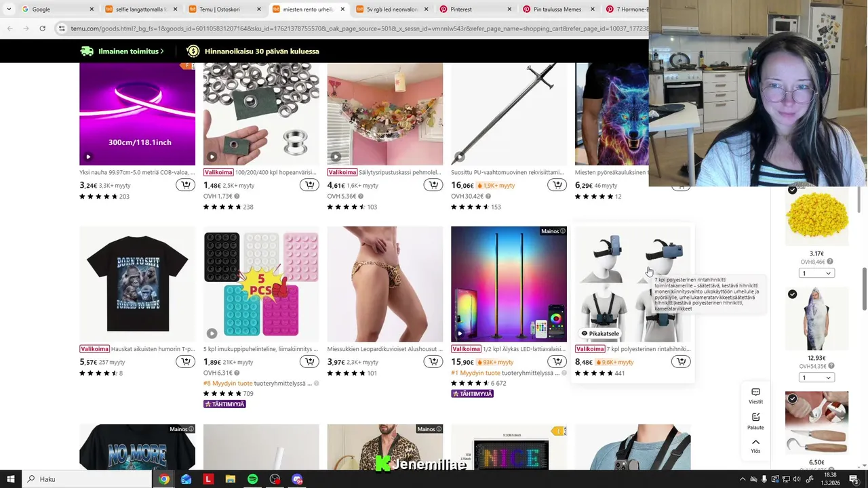Open Spotify from the taskbar

252,479
